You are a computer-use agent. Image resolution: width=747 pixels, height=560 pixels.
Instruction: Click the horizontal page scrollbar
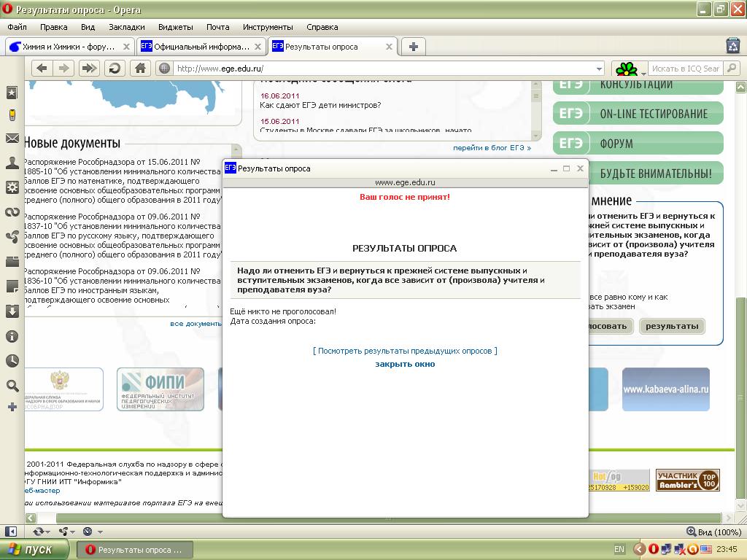[x=365, y=518]
